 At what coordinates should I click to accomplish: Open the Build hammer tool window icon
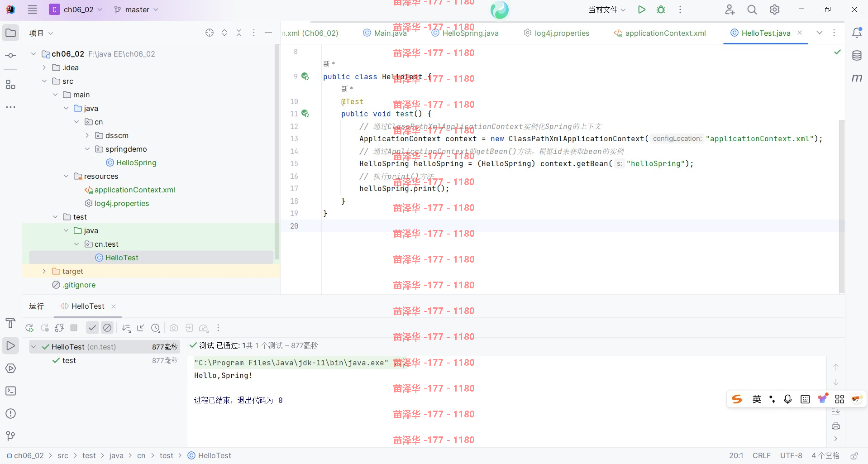[10, 323]
